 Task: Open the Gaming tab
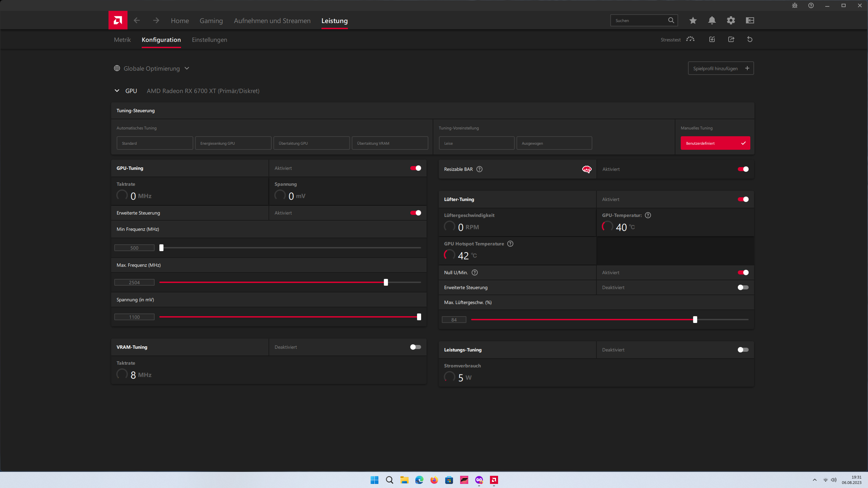click(x=211, y=21)
